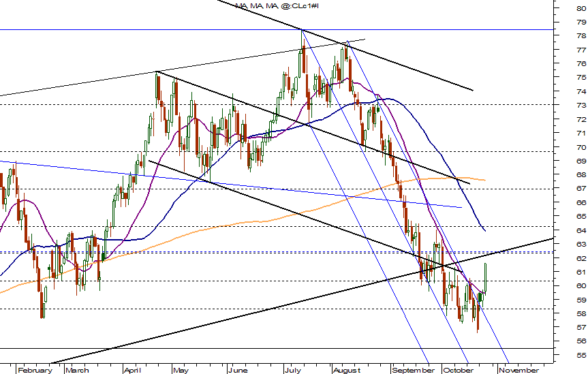
Task: Click the dark blue moving average line end
Action: [x=484, y=230]
